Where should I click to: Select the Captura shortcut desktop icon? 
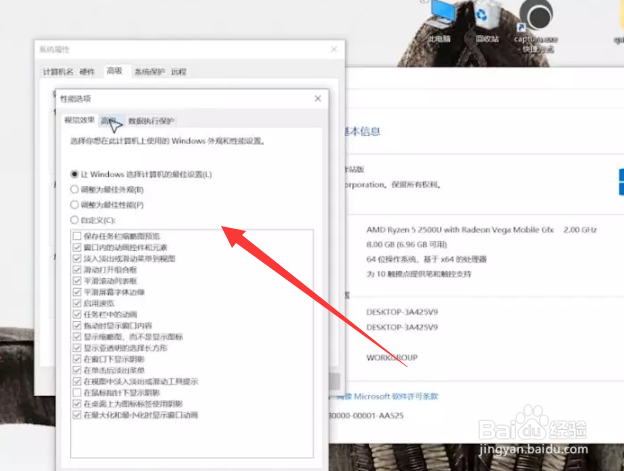click(x=536, y=28)
